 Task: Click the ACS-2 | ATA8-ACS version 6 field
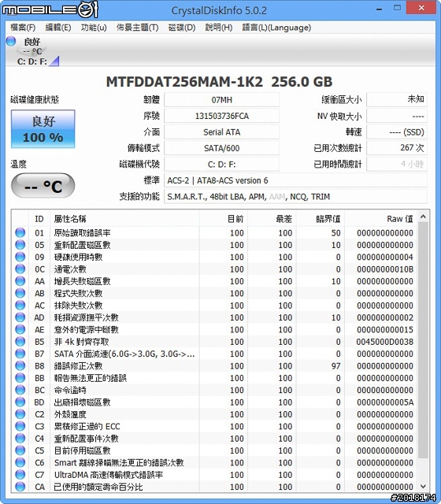tap(296, 180)
